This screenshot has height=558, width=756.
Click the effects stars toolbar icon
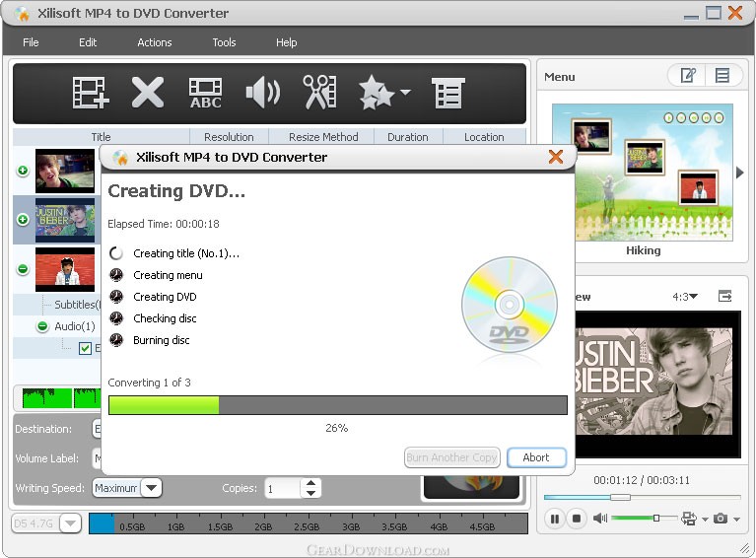377,92
